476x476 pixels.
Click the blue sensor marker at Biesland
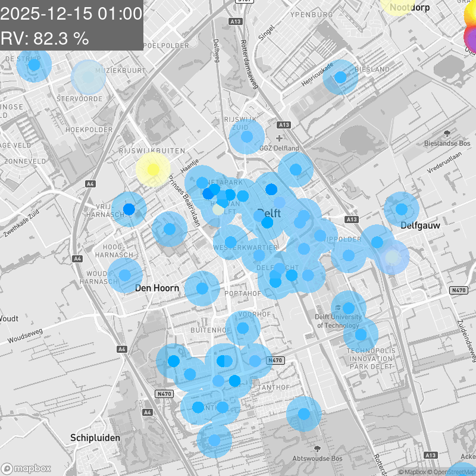pos(340,77)
